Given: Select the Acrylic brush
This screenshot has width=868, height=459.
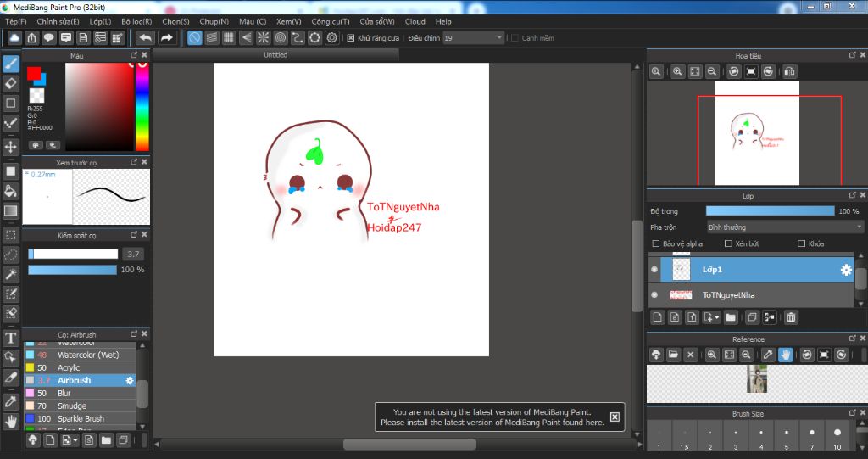Looking at the screenshot, I should pyautogui.click(x=81, y=367).
